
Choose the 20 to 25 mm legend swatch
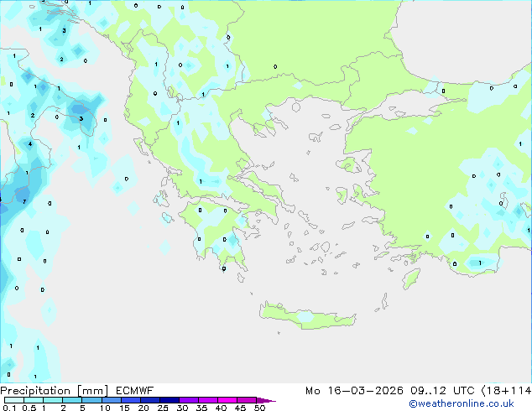point(149,400)
